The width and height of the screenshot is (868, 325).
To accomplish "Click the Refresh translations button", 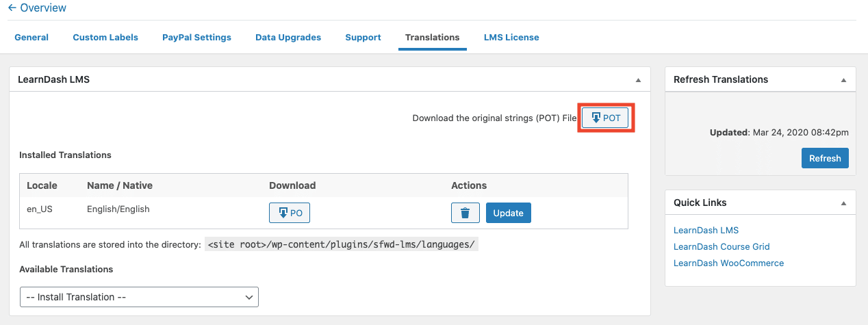I will click(825, 158).
